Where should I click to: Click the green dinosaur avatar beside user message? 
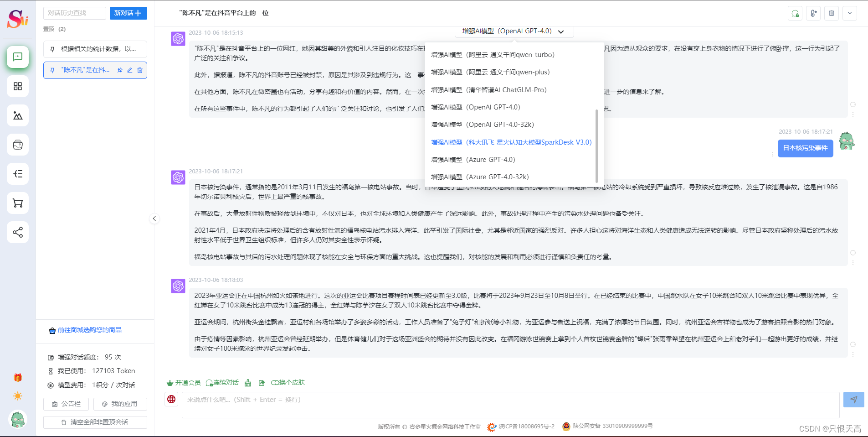pyautogui.click(x=847, y=141)
